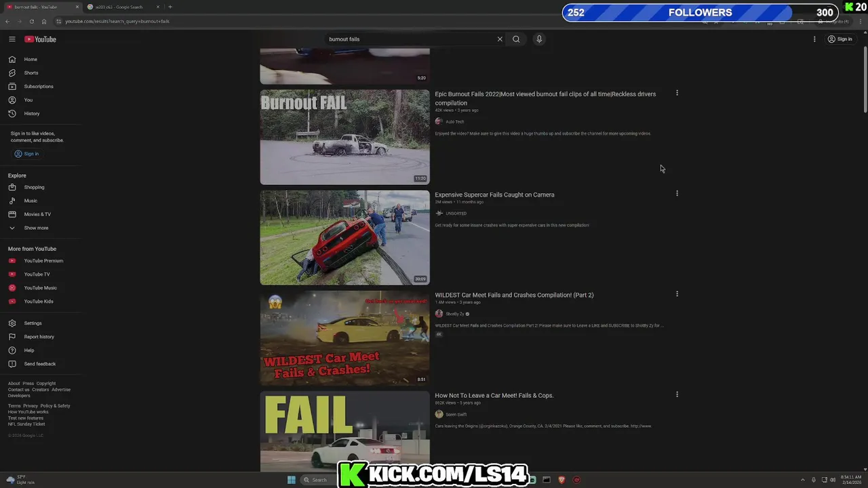Open the yellow FAIL Mustang thumbnail
The image size is (868, 488).
(x=344, y=431)
